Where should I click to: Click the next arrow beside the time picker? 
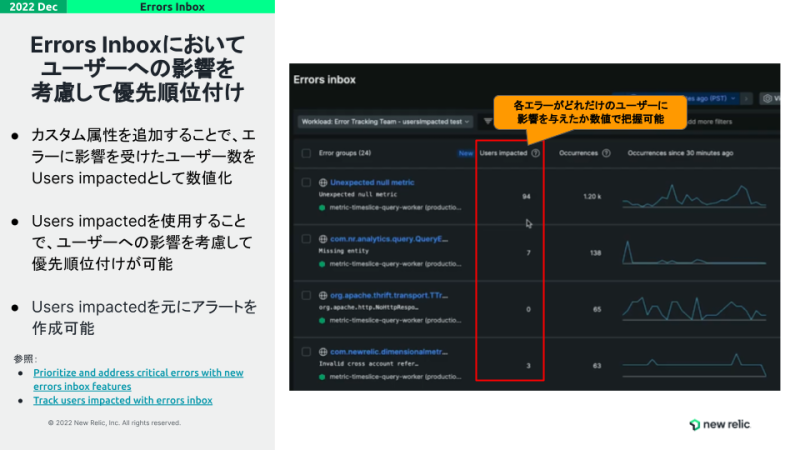[x=746, y=98]
